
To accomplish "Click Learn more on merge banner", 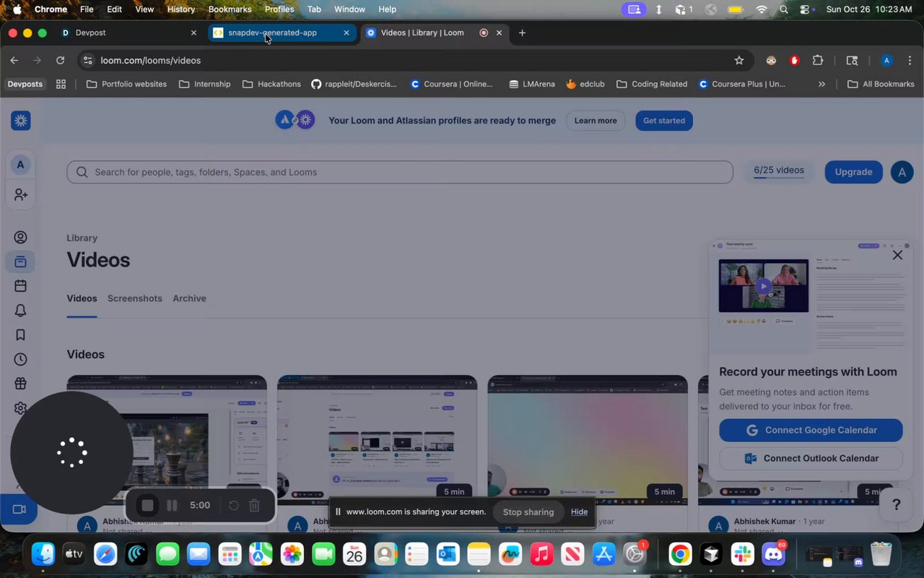I will click(x=596, y=121).
